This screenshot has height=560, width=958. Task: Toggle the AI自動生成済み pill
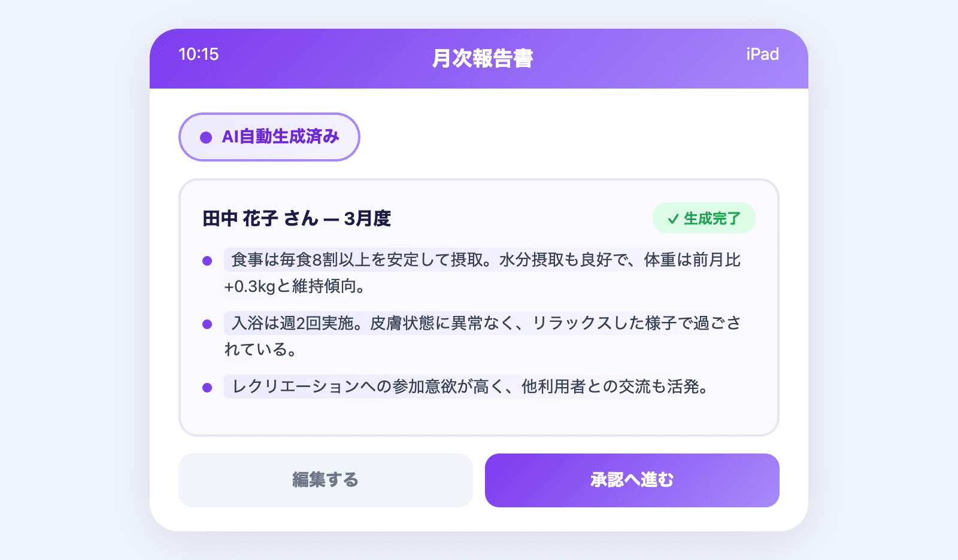pyautogui.click(x=269, y=137)
